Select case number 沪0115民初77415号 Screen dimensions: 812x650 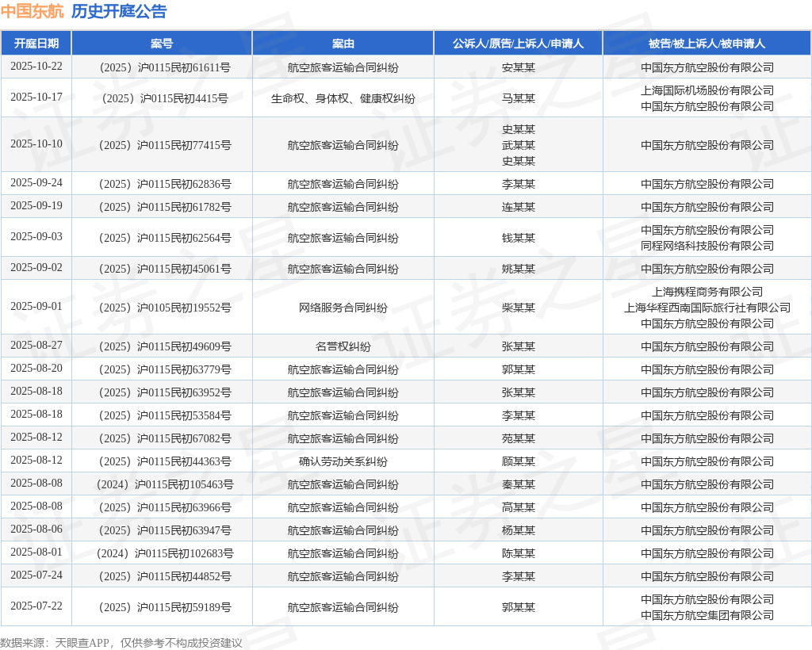165,145
